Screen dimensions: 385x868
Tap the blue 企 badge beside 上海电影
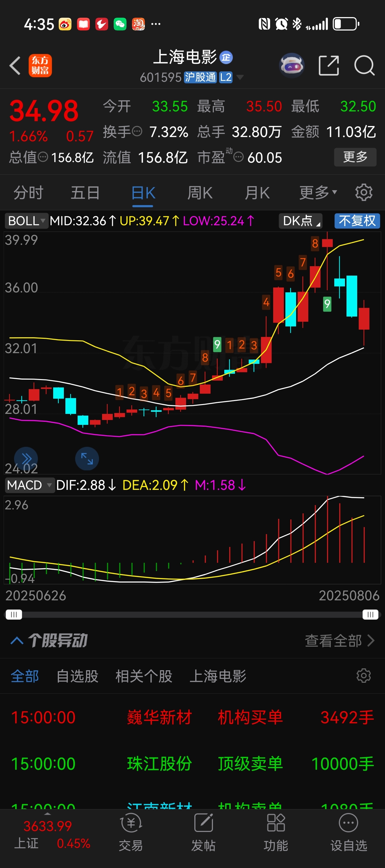pos(226,57)
